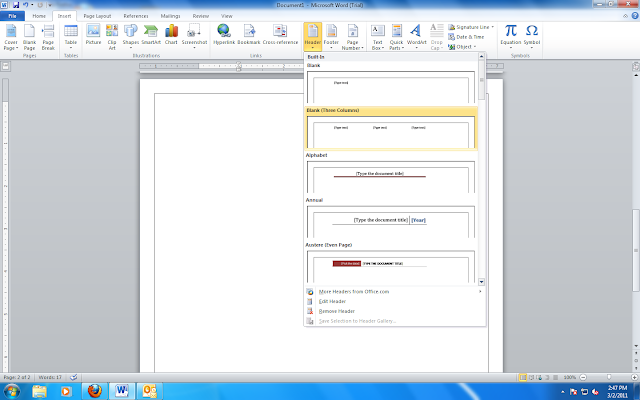Viewport: 640px width, 400px height.
Task: Open the WordArt gallery
Action: tap(416, 37)
